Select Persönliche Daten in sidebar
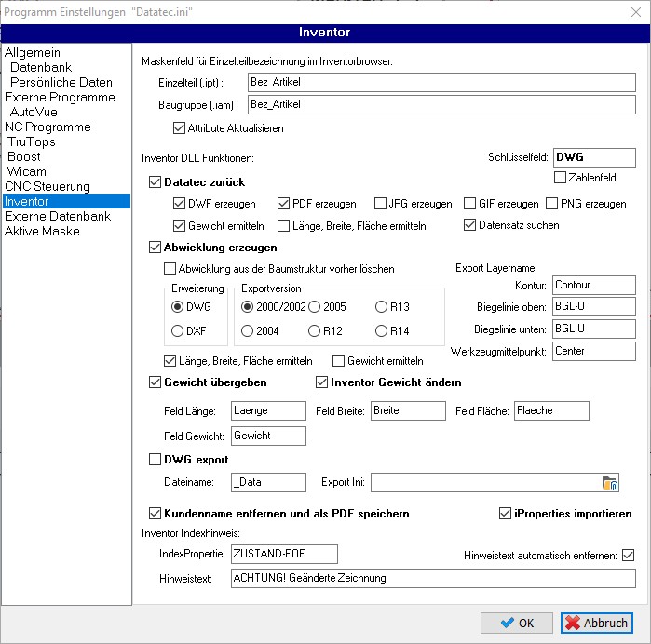This screenshot has width=651, height=644. click(x=61, y=82)
